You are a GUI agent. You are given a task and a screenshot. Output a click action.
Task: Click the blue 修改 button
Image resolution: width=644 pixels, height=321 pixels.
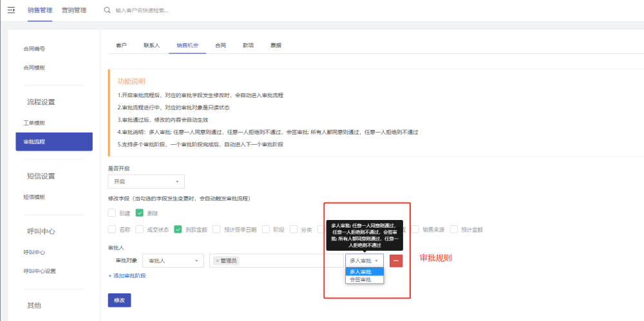tap(119, 300)
